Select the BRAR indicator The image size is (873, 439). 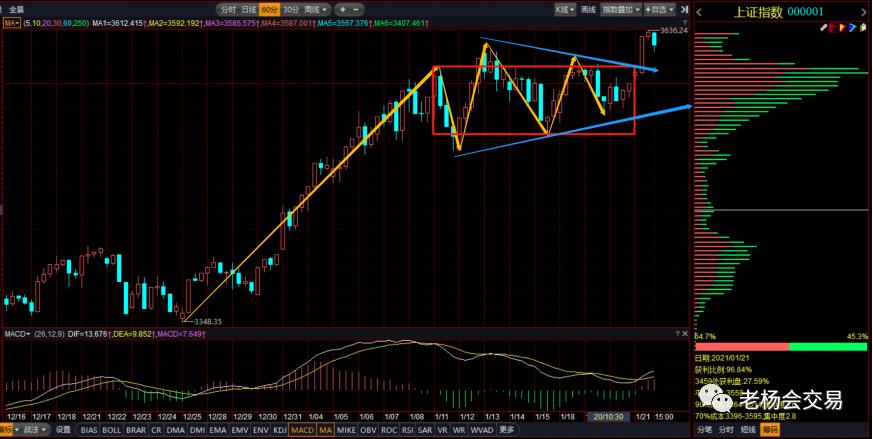pyautogui.click(x=136, y=430)
